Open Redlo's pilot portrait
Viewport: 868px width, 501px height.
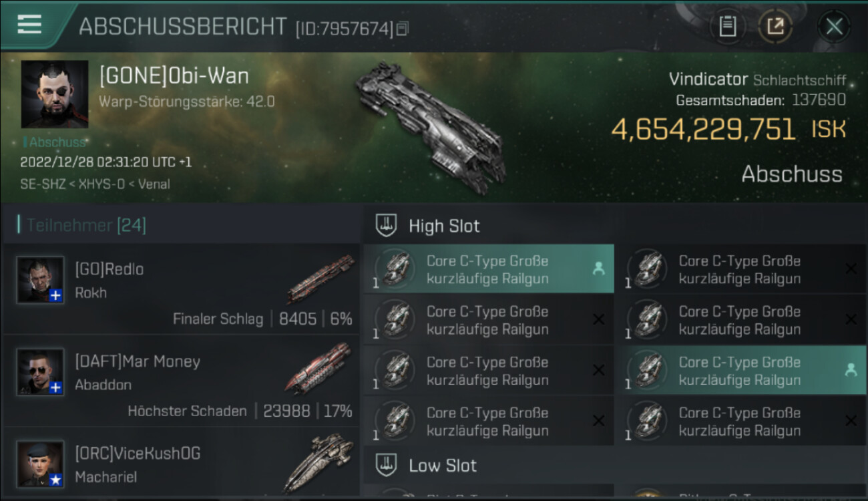coord(41,280)
